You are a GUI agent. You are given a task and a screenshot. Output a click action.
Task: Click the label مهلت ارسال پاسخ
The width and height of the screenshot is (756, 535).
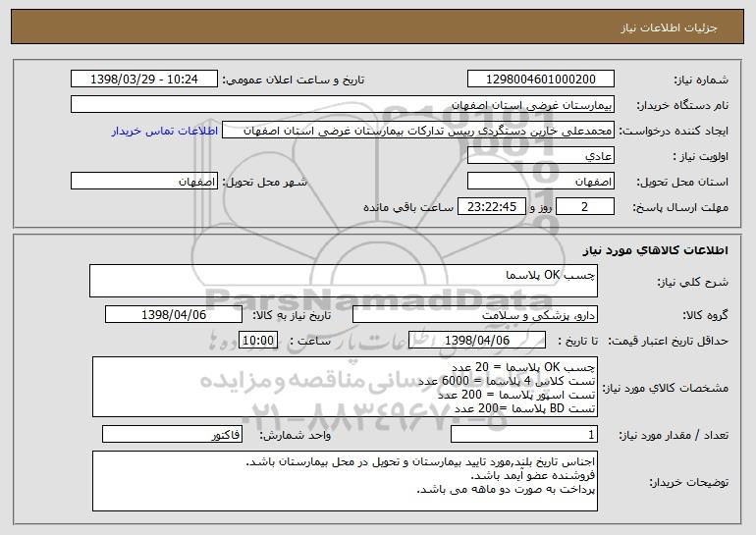point(680,208)
